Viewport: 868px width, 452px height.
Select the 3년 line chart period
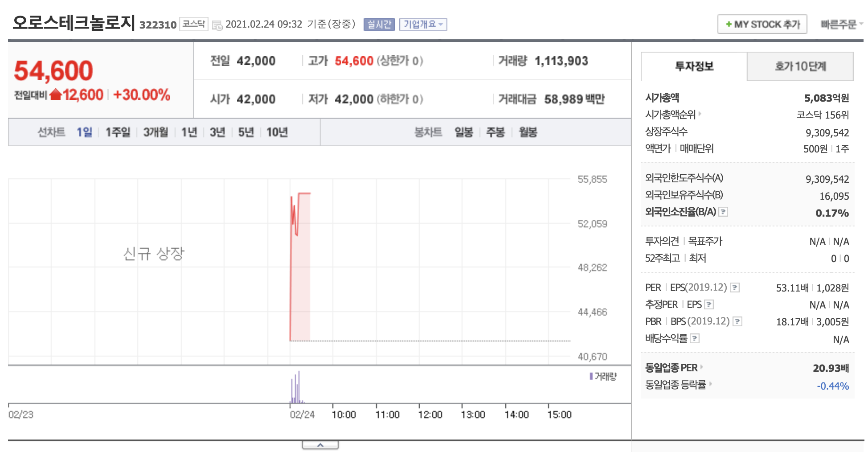click(x=217, y=132)
